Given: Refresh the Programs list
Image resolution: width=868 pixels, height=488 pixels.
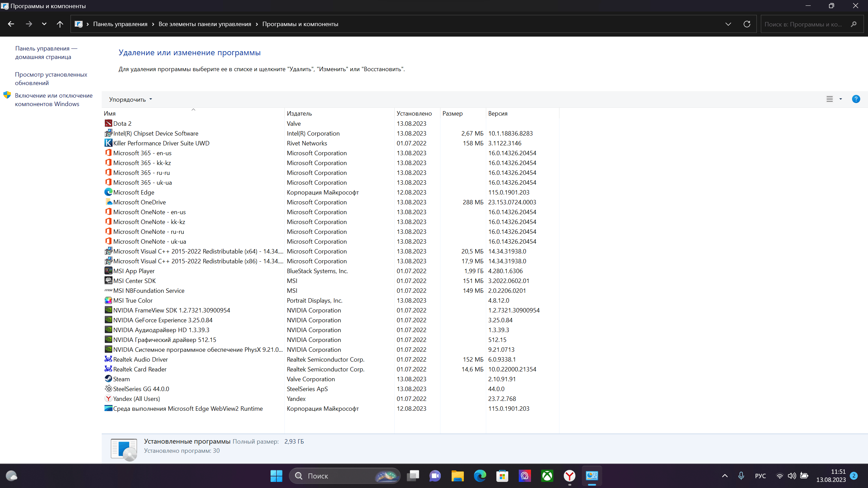Looking at the screenshot, I should (x=747, y=24).
